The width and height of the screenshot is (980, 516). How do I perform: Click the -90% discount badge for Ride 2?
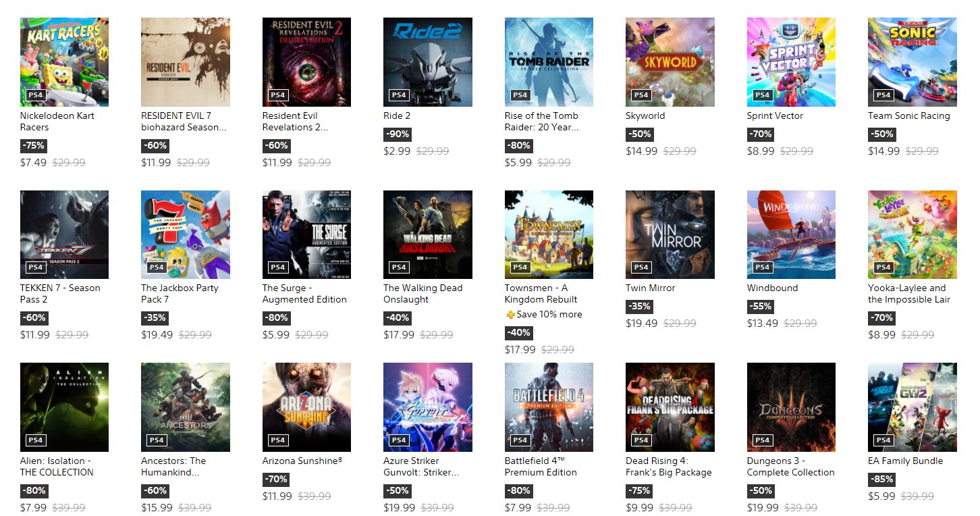coord(397,134)
